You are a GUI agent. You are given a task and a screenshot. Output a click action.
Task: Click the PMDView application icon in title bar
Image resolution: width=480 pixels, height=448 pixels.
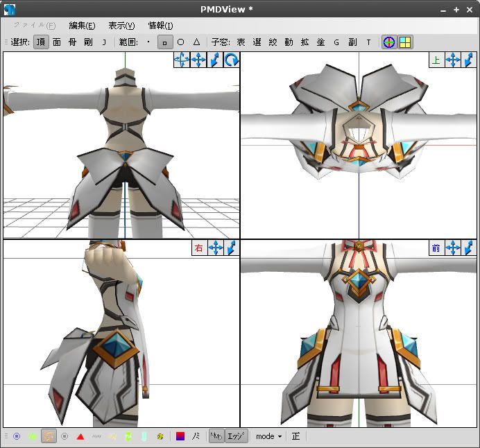9,10
